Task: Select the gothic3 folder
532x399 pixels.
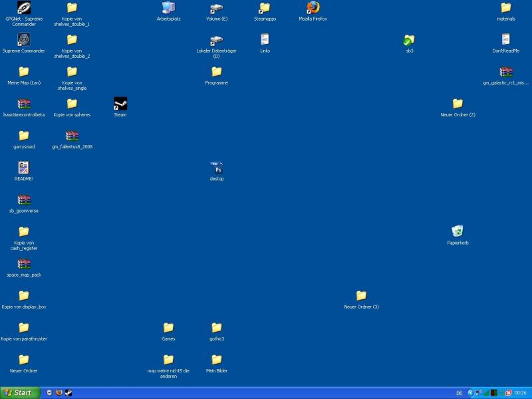Action: point(217,328)
